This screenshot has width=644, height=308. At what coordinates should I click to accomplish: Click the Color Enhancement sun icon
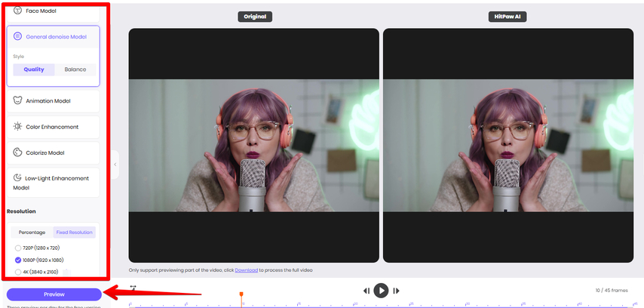[x=17, y=127]
